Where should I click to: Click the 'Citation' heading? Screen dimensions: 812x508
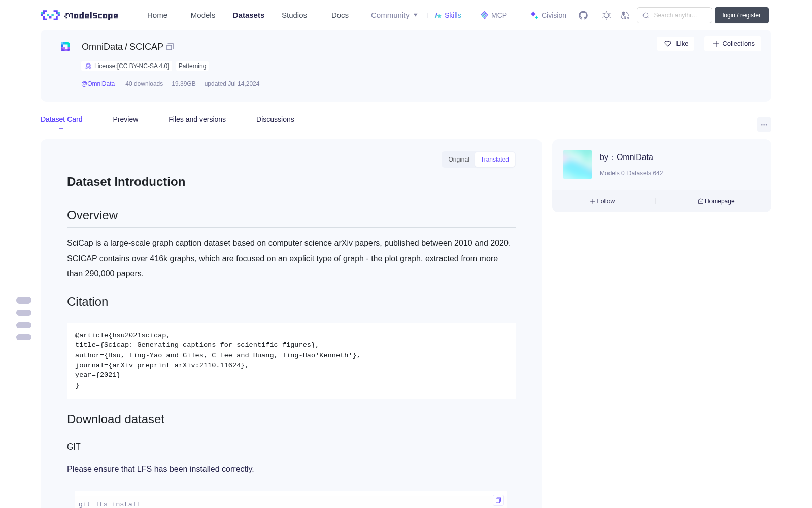point(88,302)
